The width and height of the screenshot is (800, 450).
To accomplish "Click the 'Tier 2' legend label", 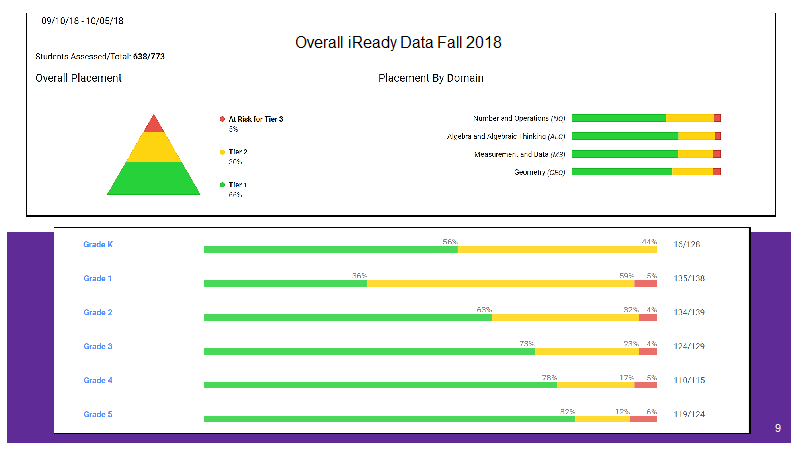I will pyautogui.click(x=238, y=152).
